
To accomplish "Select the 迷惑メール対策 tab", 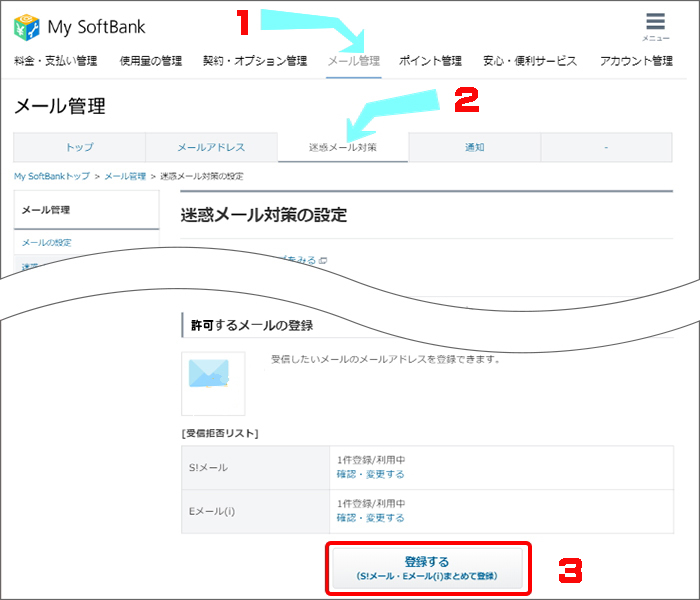I will [x=343, y=147].
